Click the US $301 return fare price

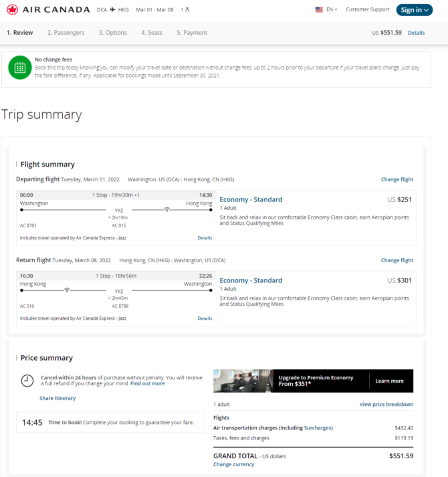[x=399, y=280]
